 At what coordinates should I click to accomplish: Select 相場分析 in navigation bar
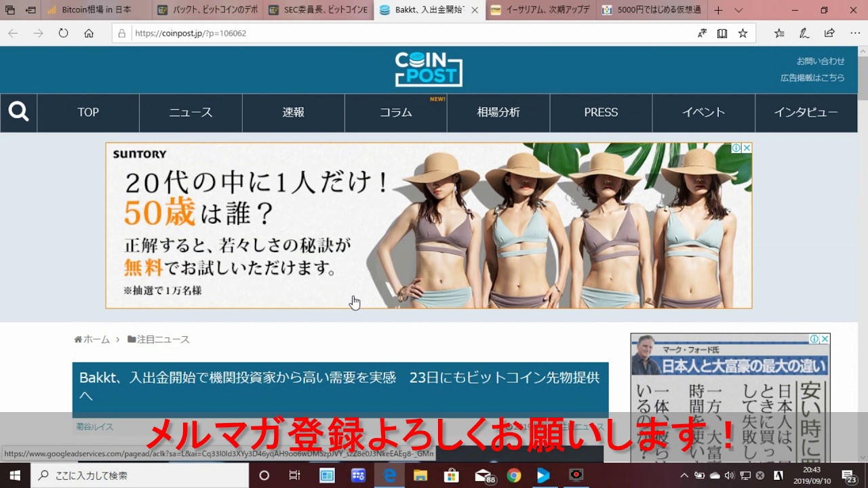click(x=498, y=113)
